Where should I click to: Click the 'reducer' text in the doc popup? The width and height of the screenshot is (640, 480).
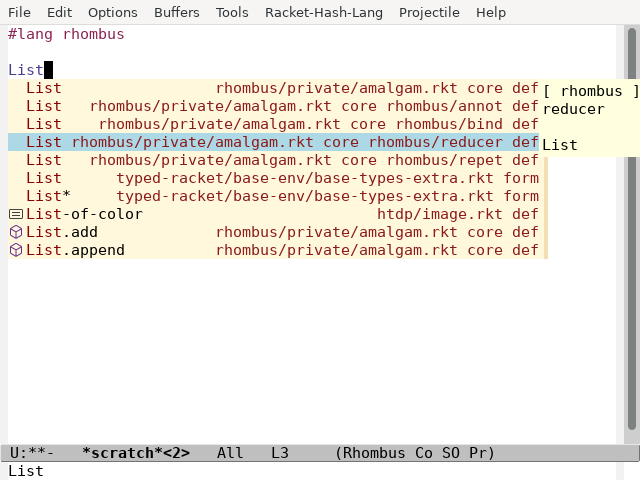pos(573,109)
